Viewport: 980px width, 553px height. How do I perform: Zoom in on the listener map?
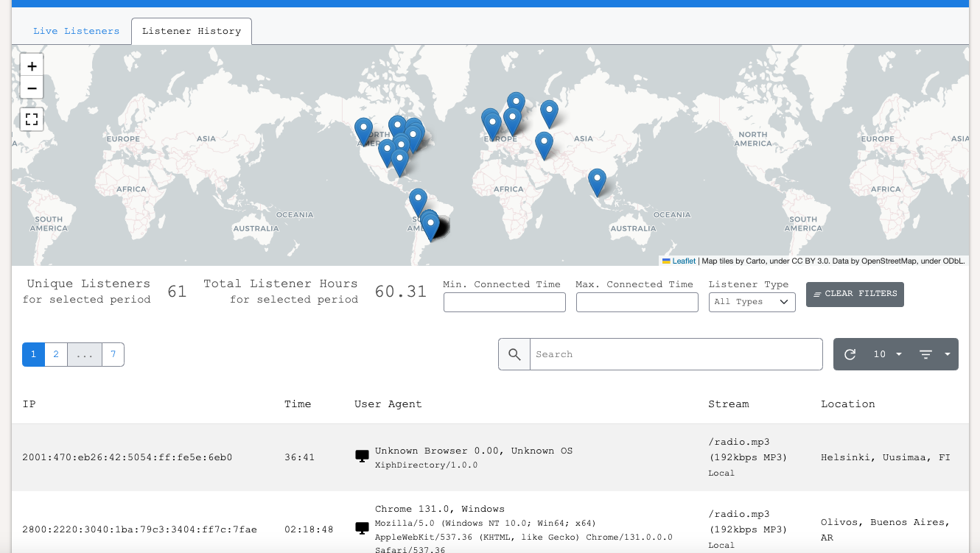[x=32, y=66]
